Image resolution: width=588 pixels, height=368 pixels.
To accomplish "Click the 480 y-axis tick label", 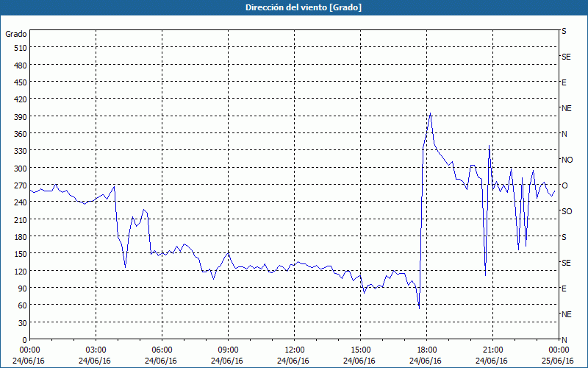I will pyautogui.click(x=21, y=66).
